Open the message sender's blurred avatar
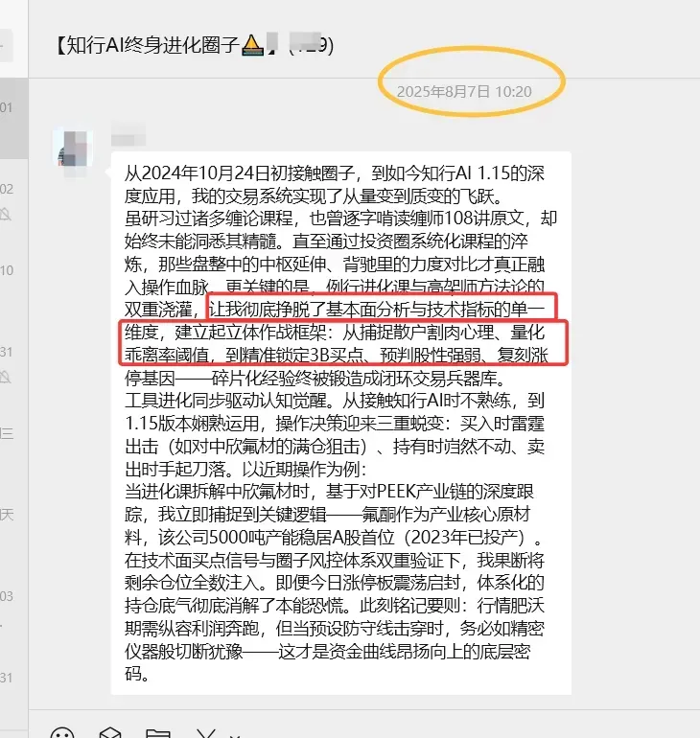The height and width of the screenshot is (738, 700). 72,148
